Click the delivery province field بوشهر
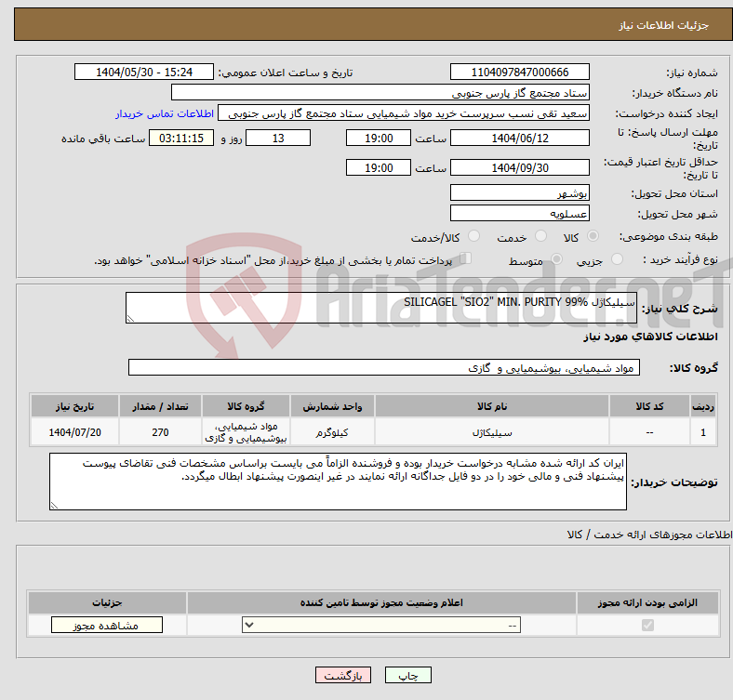This screenshot has width=733, height=700. 519,192
